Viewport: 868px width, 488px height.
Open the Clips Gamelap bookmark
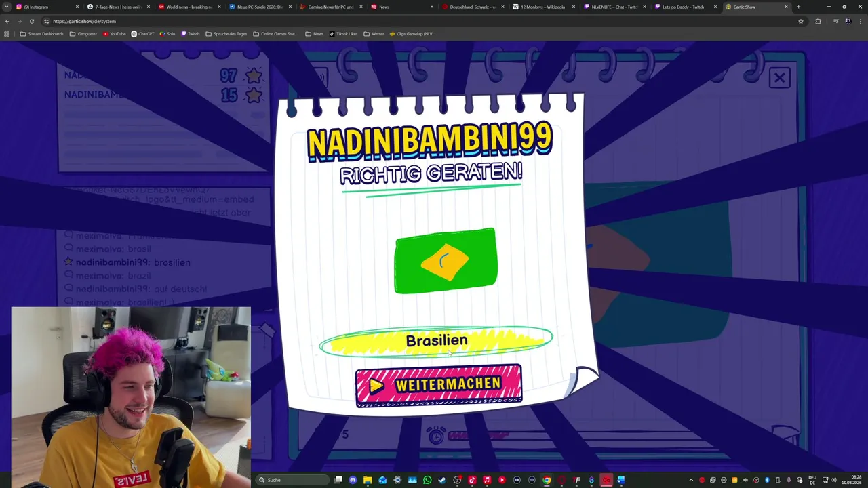pyautogui.click(x=412, y=33)
